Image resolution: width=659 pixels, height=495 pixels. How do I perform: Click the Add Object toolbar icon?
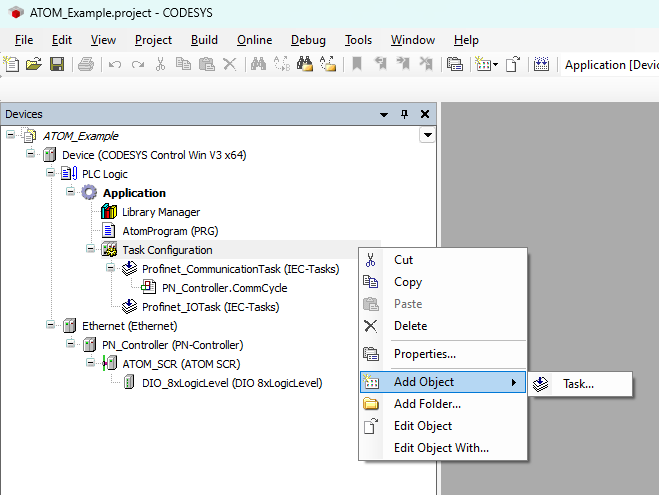coord(483,64)
